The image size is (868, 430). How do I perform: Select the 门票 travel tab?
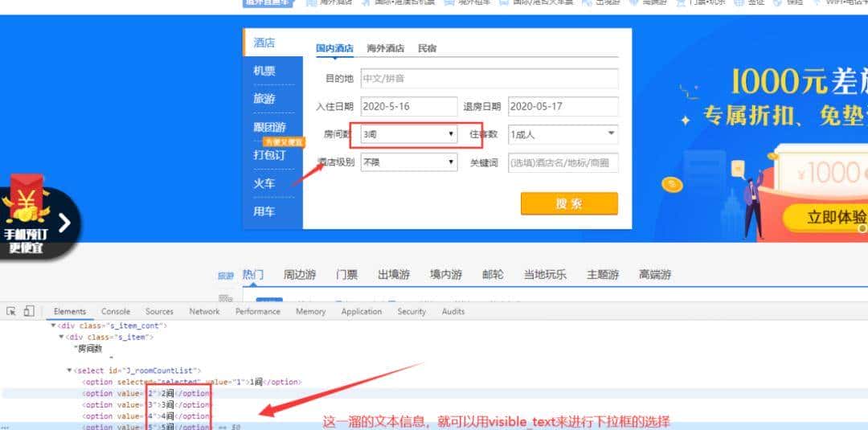[x=347, y=275]
